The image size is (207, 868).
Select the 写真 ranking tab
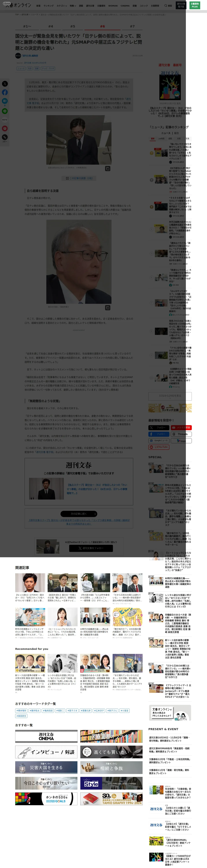click(187, 138)
